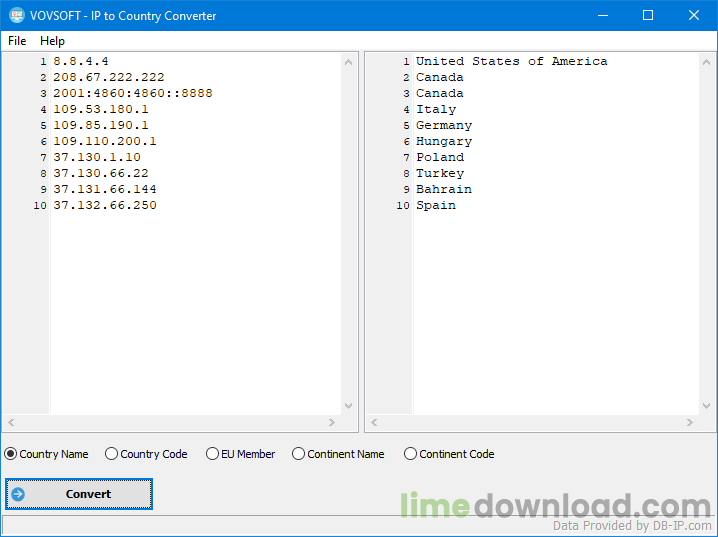Click the Hungary result line

coord(444,141)
